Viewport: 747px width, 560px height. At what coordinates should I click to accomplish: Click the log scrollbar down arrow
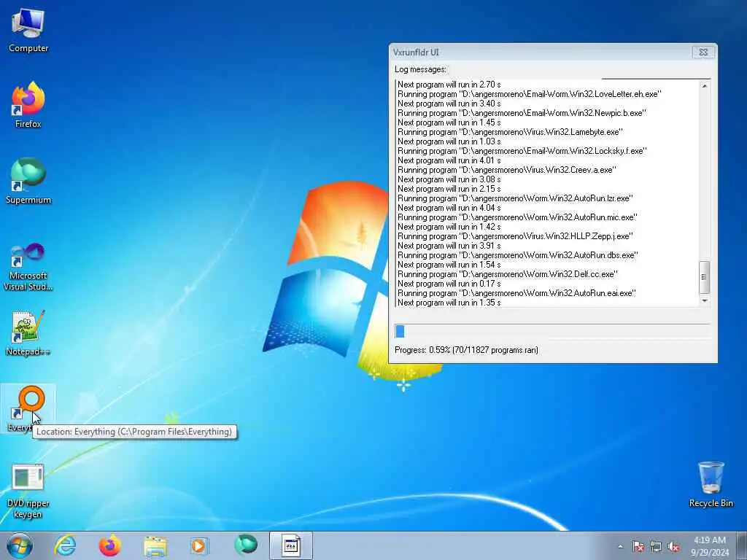point(704,301)
